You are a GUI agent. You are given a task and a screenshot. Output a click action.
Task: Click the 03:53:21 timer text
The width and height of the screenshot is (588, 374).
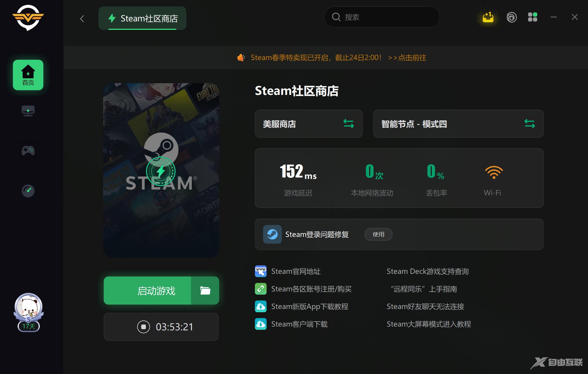[x=175, y=327]
